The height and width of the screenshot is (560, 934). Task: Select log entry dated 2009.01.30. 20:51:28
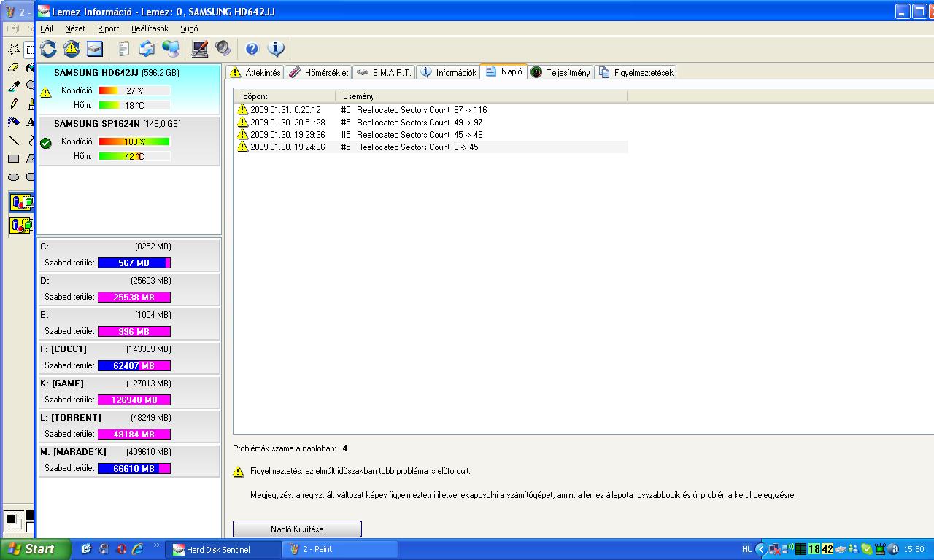point(431,122)
